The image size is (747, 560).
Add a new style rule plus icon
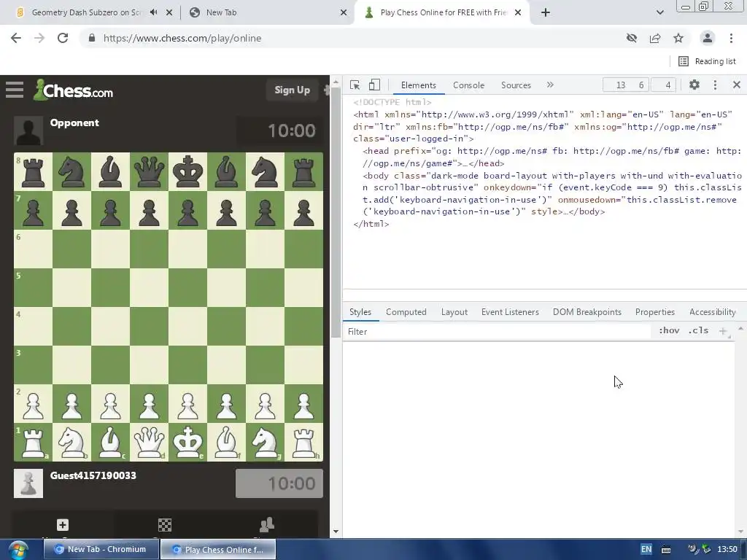[723, 331]
